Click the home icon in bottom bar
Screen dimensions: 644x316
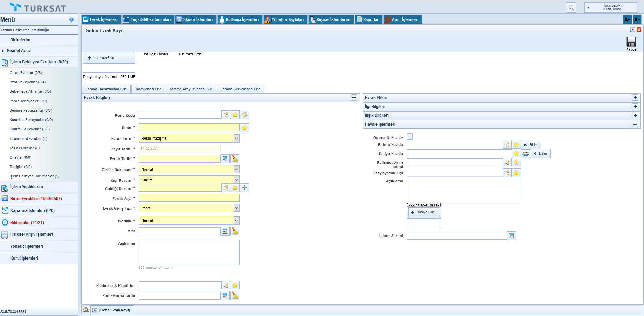pos(86,310)
